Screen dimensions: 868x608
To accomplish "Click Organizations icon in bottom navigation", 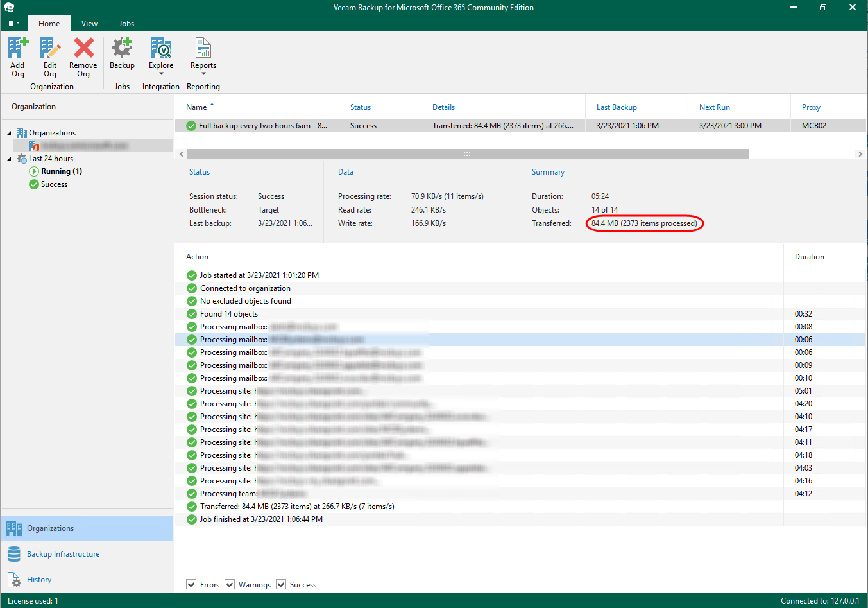I will click(14, 528).
